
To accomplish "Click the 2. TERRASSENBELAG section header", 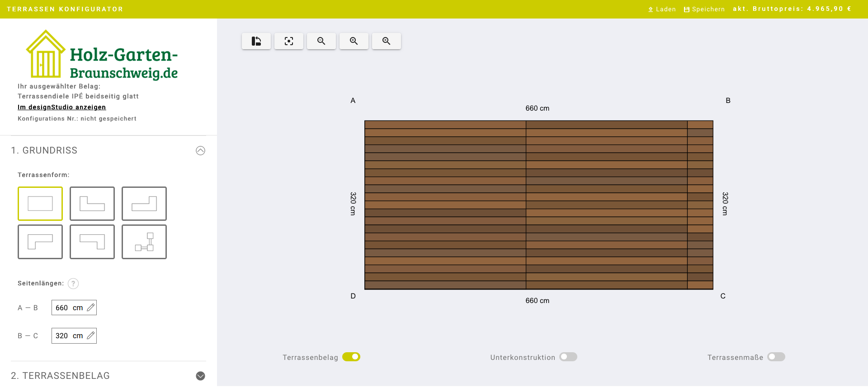I will pyautogui.click(x=61, y=376).
